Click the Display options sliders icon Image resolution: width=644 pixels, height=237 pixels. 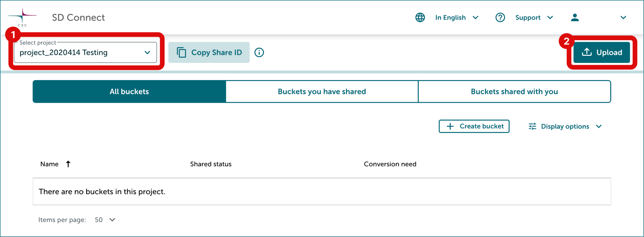[x=532, y=126]
